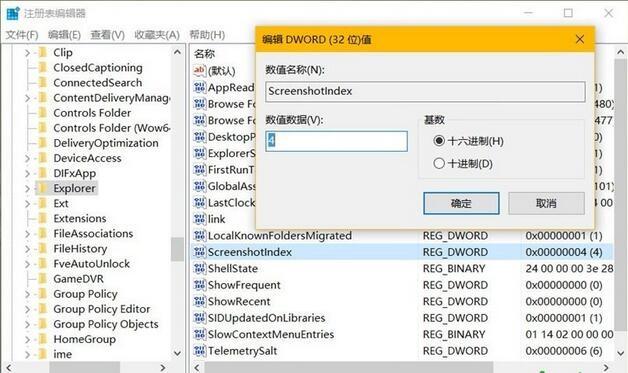Cancel the dialog with 取消
Viewport: 628px width, 373px height.
click(546, 203)
